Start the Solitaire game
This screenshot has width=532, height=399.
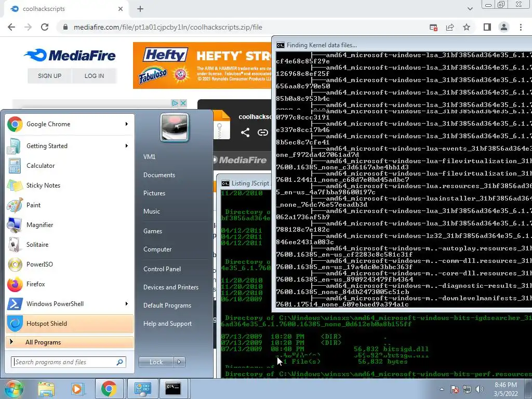click(x=70, y=245)
